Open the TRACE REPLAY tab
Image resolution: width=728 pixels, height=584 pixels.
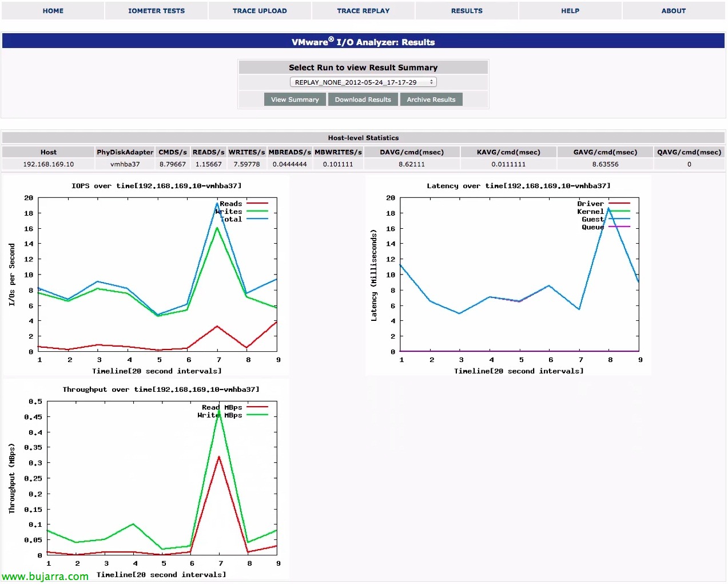tap(363, 11)
